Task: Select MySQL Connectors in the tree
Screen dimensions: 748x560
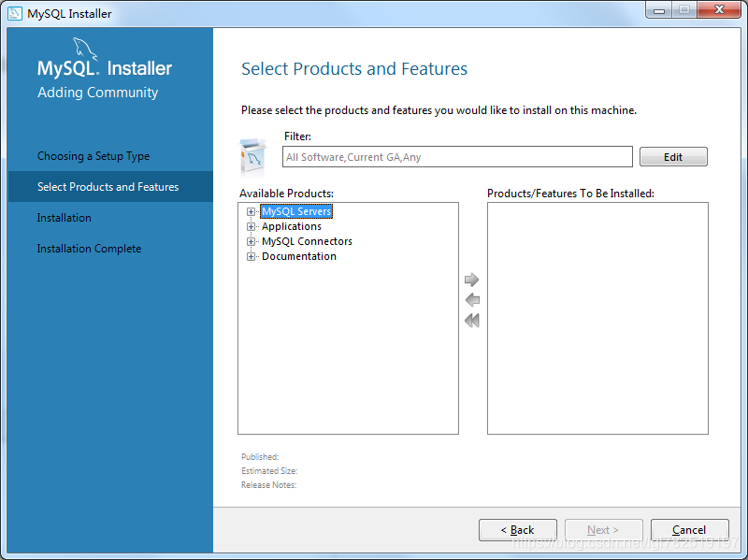Action: (x=307, y=241)
